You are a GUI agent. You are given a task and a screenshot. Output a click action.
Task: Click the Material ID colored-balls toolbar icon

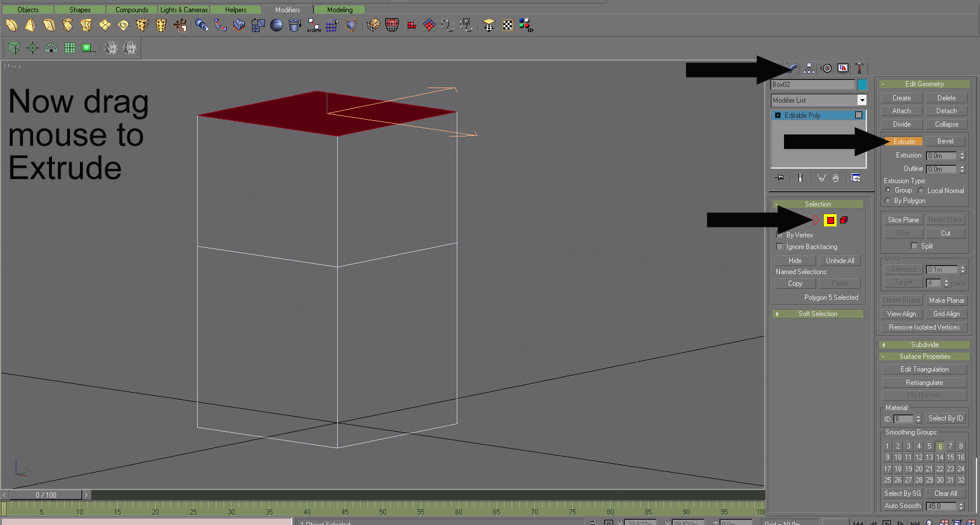pyautogui.click(x=526, y=25)
